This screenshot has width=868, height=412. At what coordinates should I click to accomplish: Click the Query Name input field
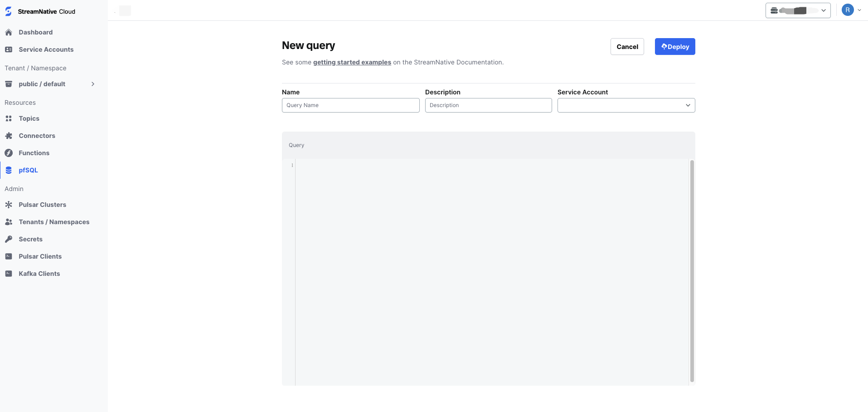[350, 105]
